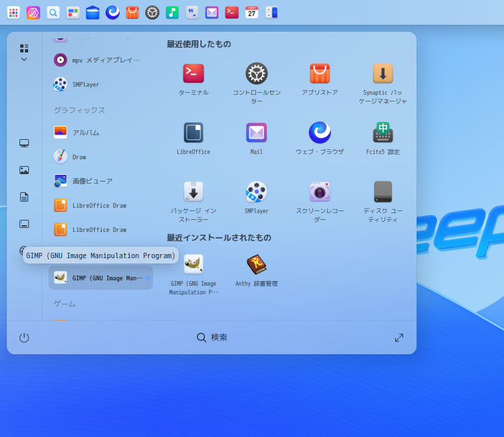
Task: Launch Control Center from recently used grid
Action: (x=257, y=74)
